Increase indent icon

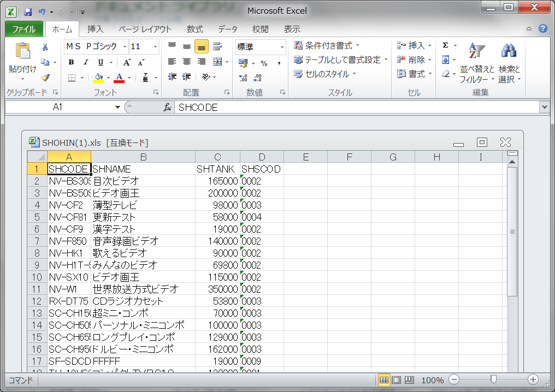(x=186, y=77)
